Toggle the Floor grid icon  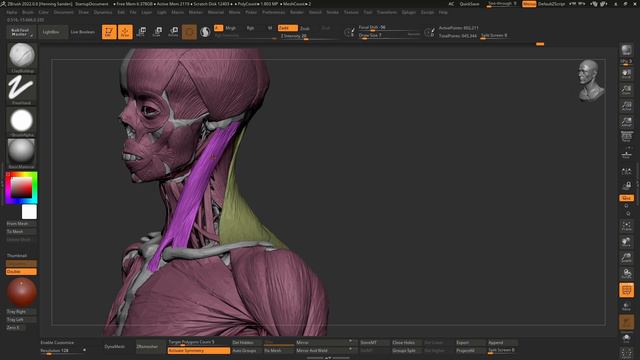[626, 153]
